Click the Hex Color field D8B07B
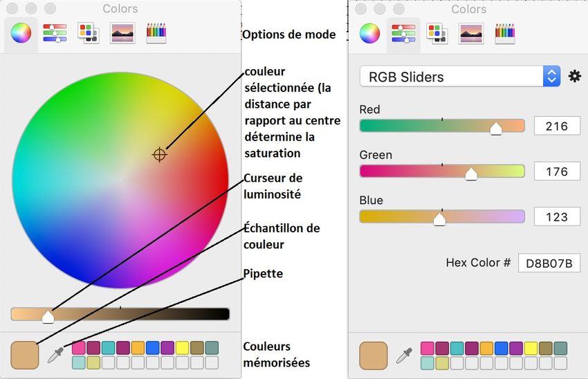The image size is (588, 379). (x=549, y=264)
